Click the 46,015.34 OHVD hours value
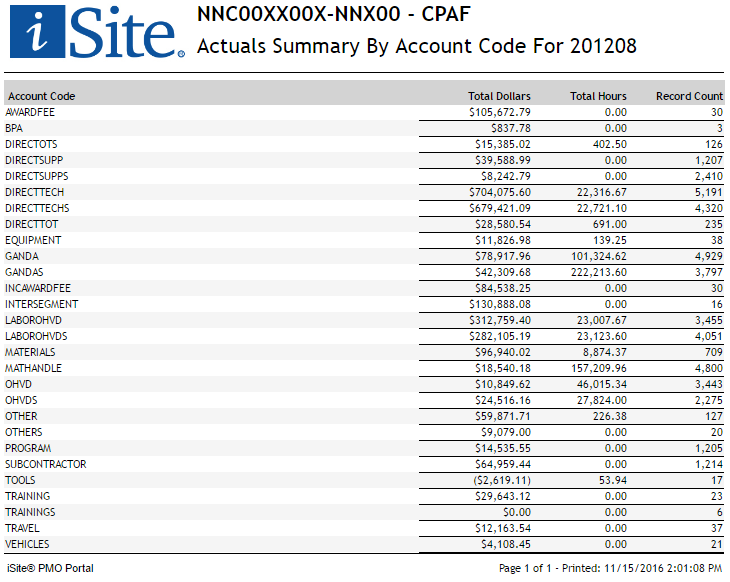 602,384
